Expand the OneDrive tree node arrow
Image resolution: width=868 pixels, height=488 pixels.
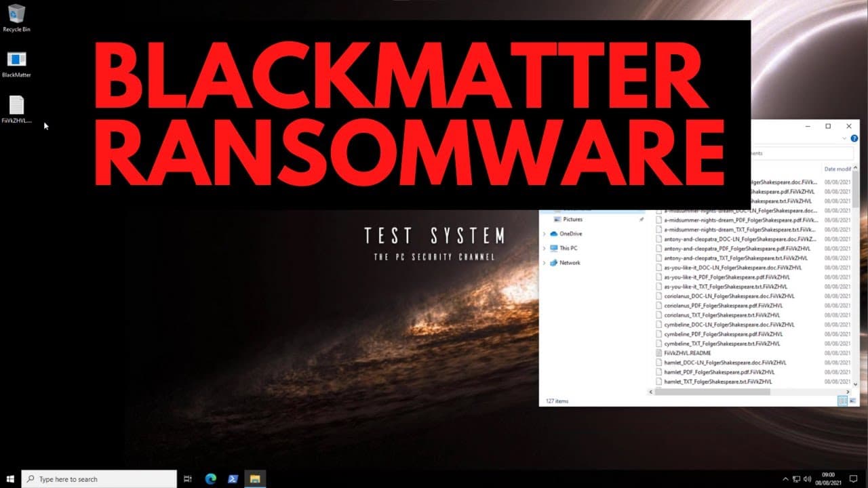(x=544, y=234)
